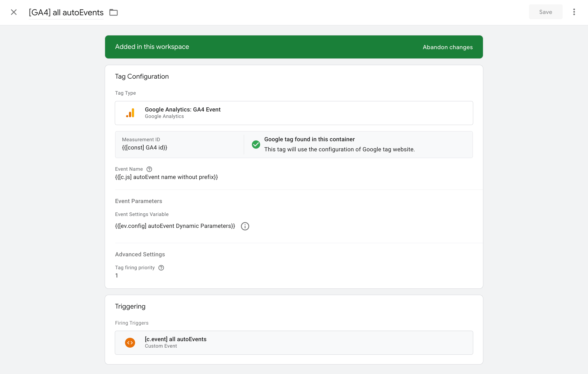This screenshot has height=374, width=588.
Task: Click 'Google tag found in this container' message
Action: [310, 139]
